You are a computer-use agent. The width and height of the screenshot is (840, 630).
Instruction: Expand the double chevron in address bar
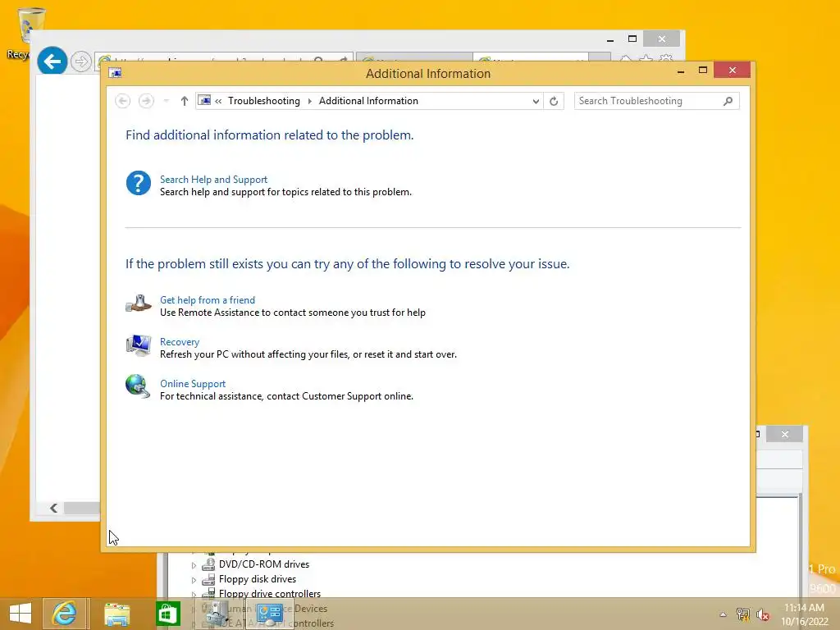(218, 101)
